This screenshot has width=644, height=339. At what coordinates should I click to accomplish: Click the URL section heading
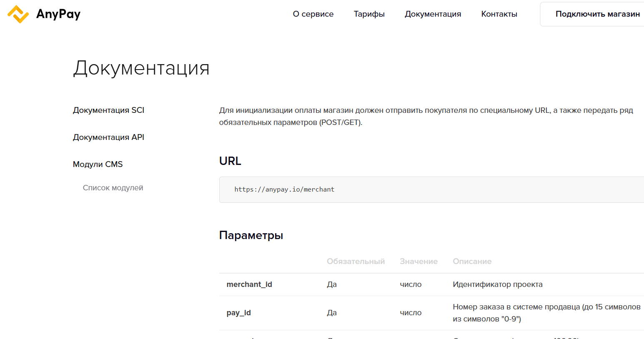tap(230, 161)
